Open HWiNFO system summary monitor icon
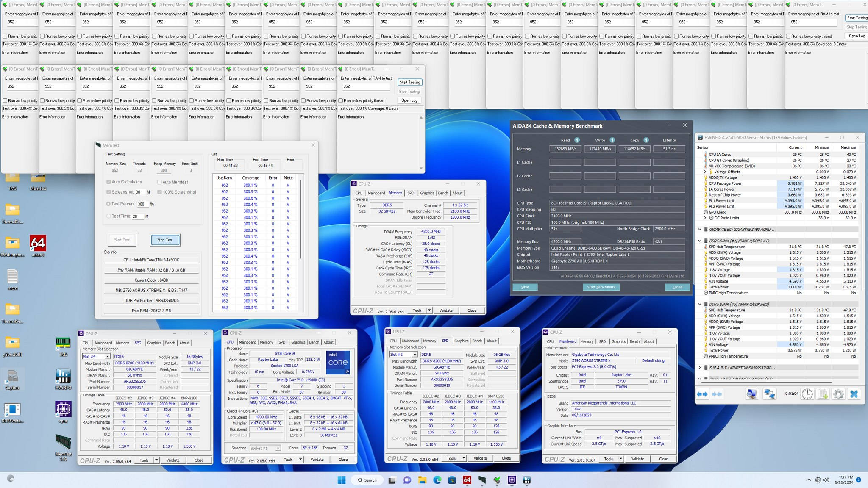 (x=752, y=394)
